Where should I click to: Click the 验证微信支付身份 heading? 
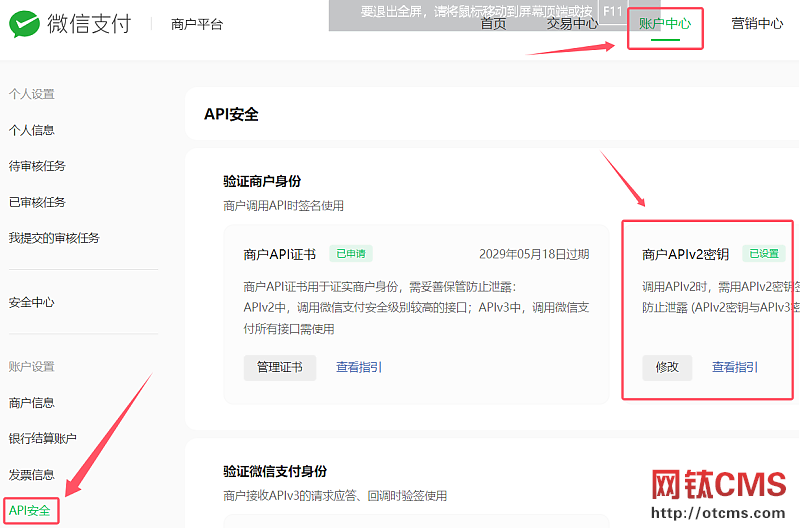pos(275,471)
